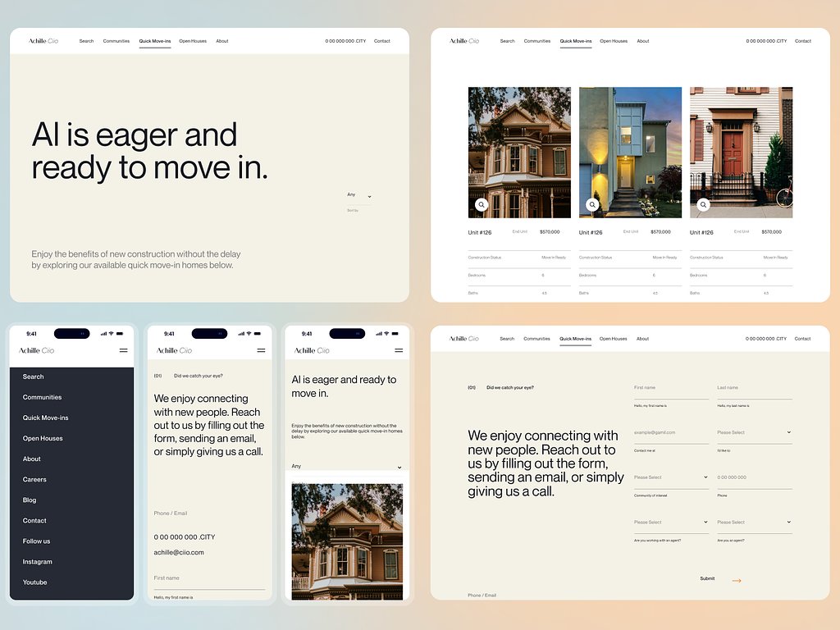Select the "Quick Move-ins" nav item
Screen dimensions: 840x630
pos(155,40)
